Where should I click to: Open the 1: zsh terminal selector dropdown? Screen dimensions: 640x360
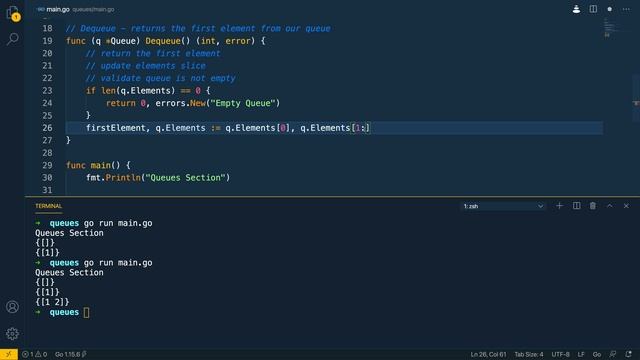point(503,206)
